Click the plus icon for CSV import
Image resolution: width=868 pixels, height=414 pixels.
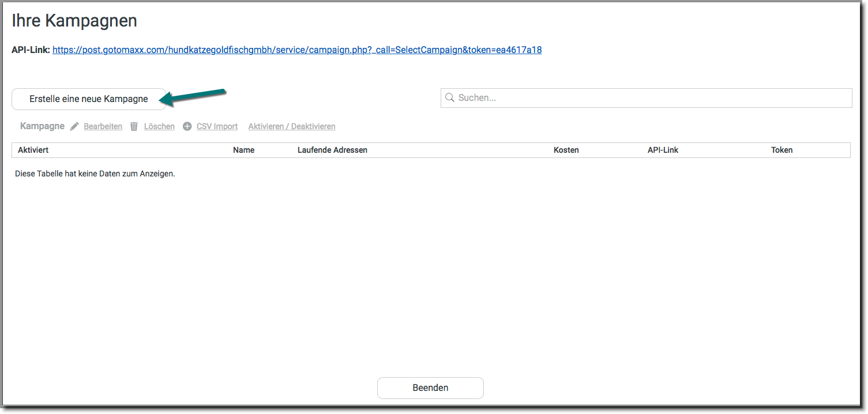(x=187, y=126)
